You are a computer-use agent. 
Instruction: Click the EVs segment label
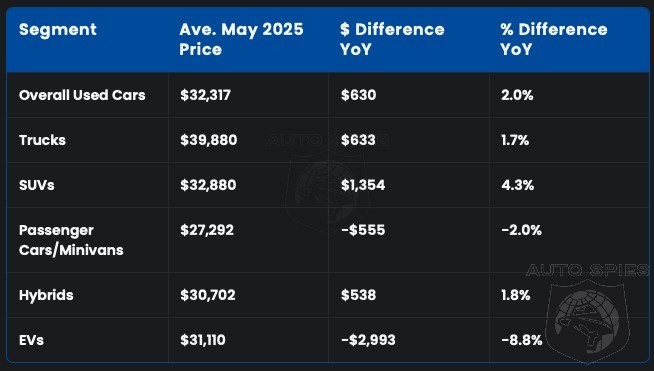31,340
